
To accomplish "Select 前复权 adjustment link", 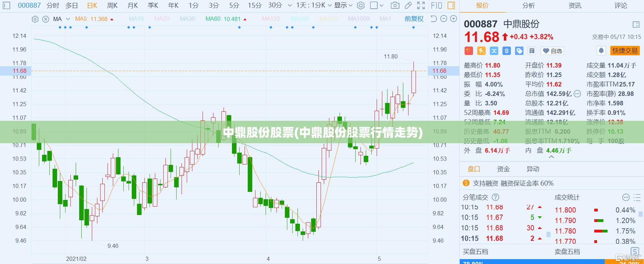I will pos(414,19).
